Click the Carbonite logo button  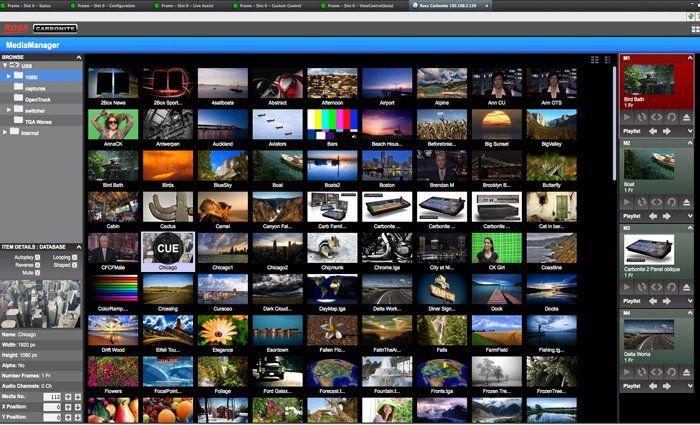coord(55,29)
